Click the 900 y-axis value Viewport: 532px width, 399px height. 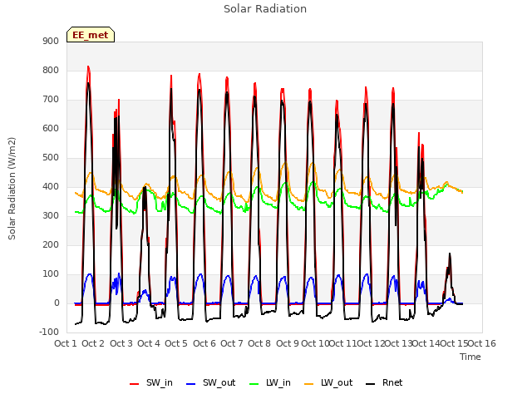point(51,41)
